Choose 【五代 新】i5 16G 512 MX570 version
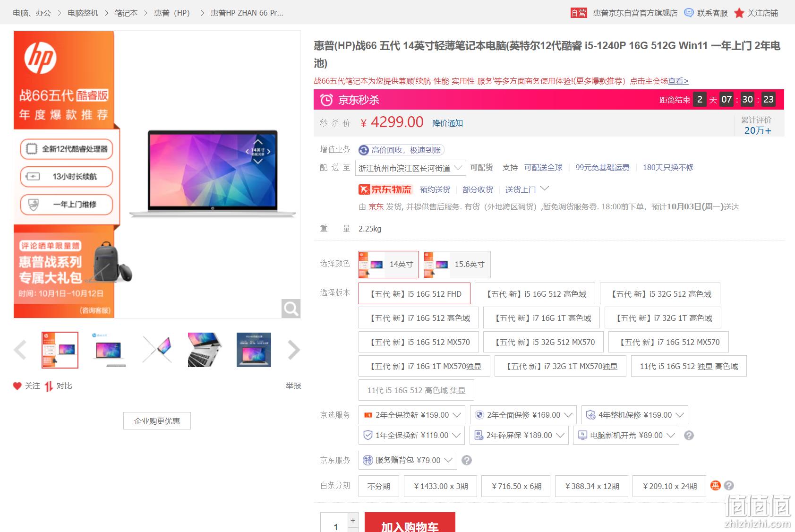Screen dimensions: 795x532 (419, 342)
